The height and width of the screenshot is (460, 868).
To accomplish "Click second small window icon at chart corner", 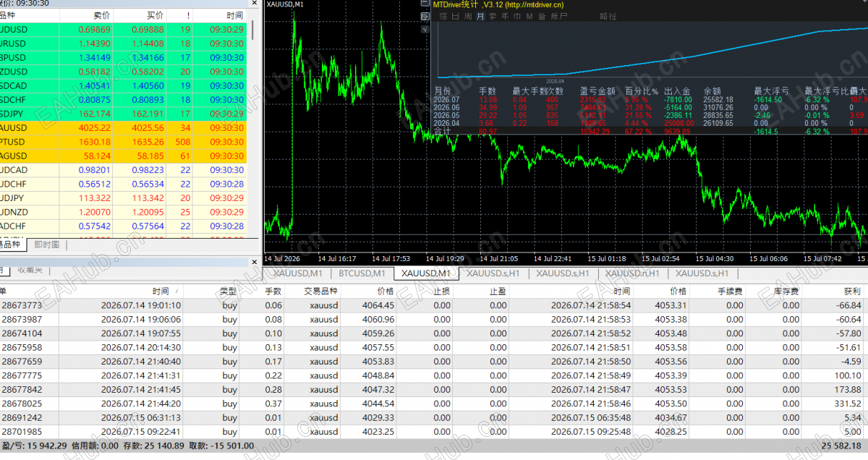I will point(425,17).
